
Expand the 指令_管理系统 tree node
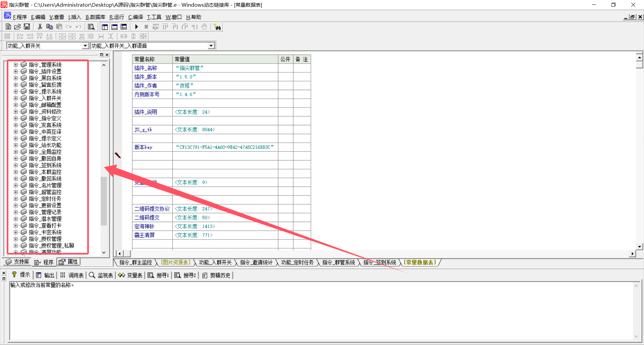(16, 65)
